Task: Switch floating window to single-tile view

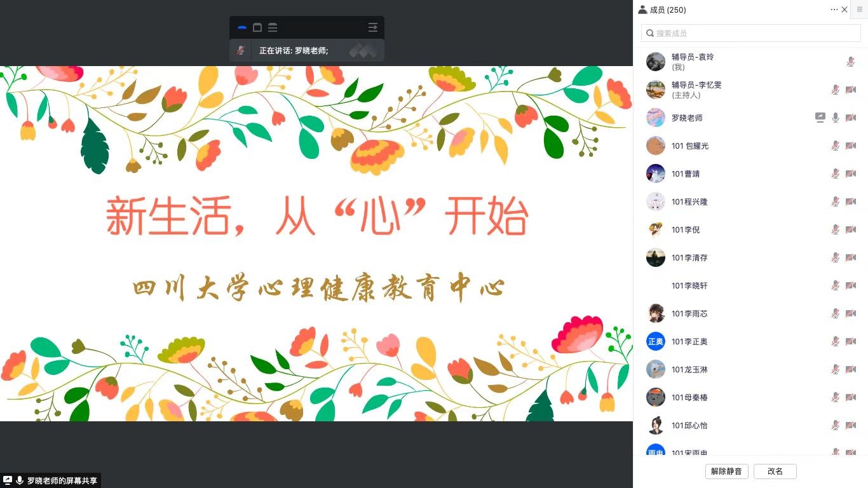Action: [257, 27]
